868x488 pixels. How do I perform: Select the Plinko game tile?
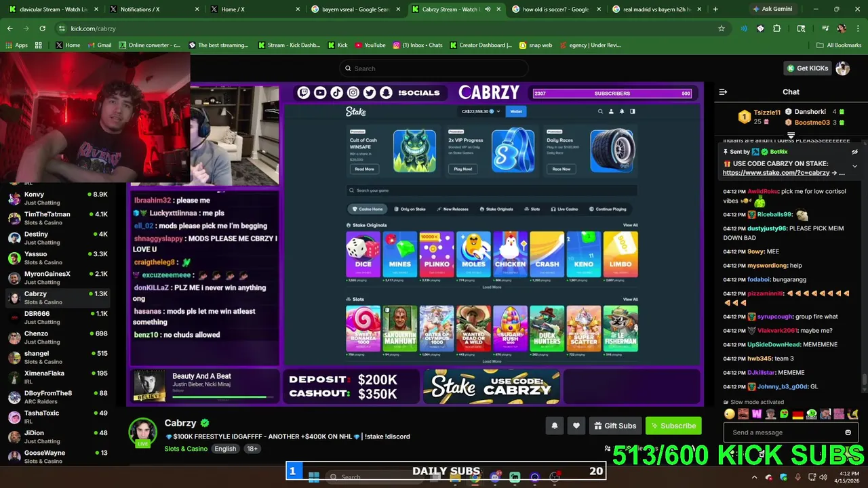(436, 254)
